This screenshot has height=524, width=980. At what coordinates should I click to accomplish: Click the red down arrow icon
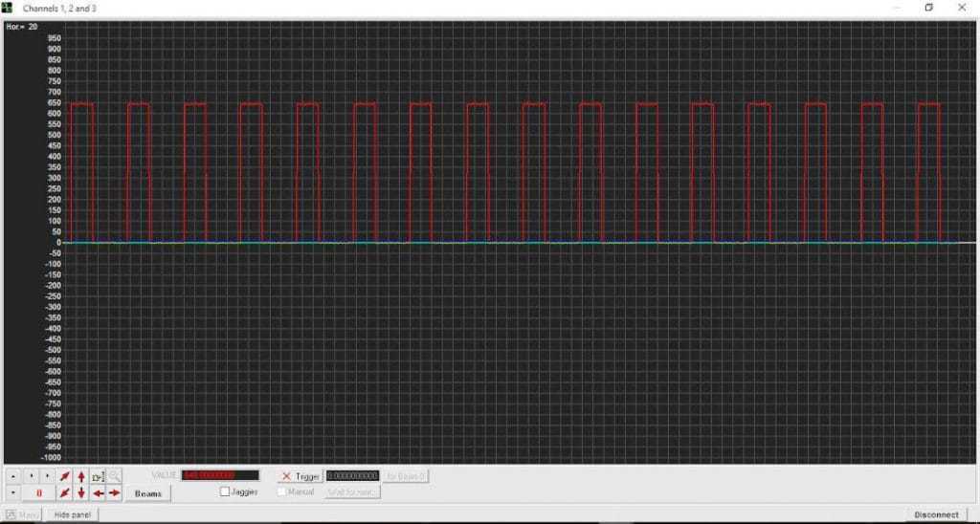81,492
